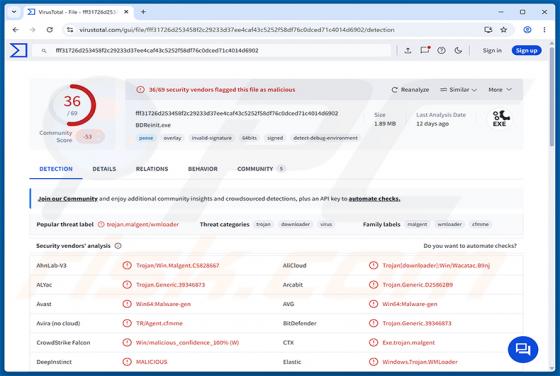Image resolution: width=560 pixels, height=376 pixels.
Task: Click the peexe tag
Action: click(x=146, y=138)
